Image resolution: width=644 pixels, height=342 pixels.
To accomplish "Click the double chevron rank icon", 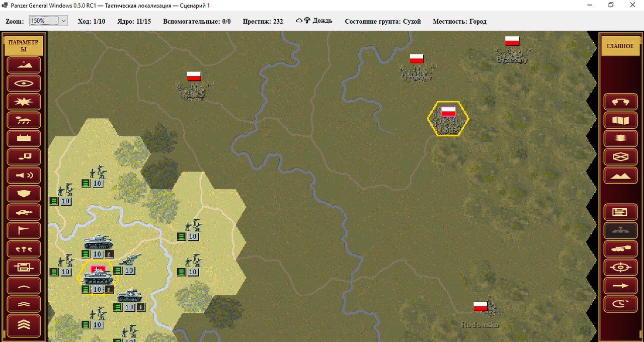I will click(x=24, y=304).
